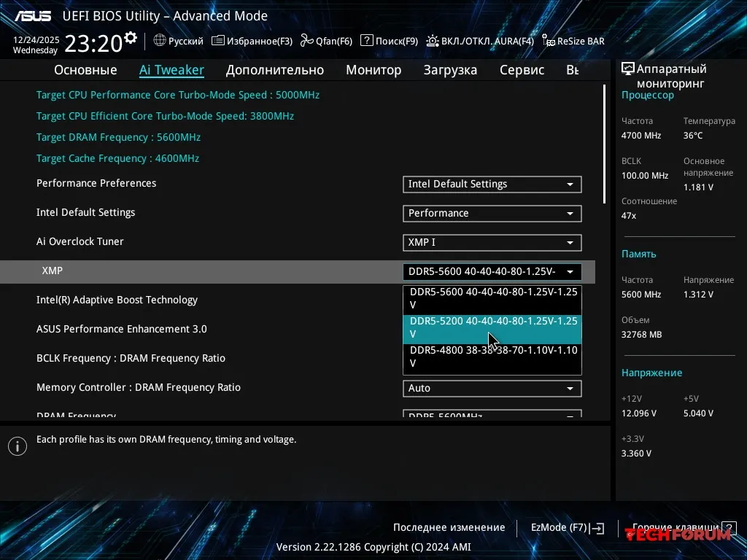
Task: Go to the Основные tab
Action: click(x=85, y=70)
